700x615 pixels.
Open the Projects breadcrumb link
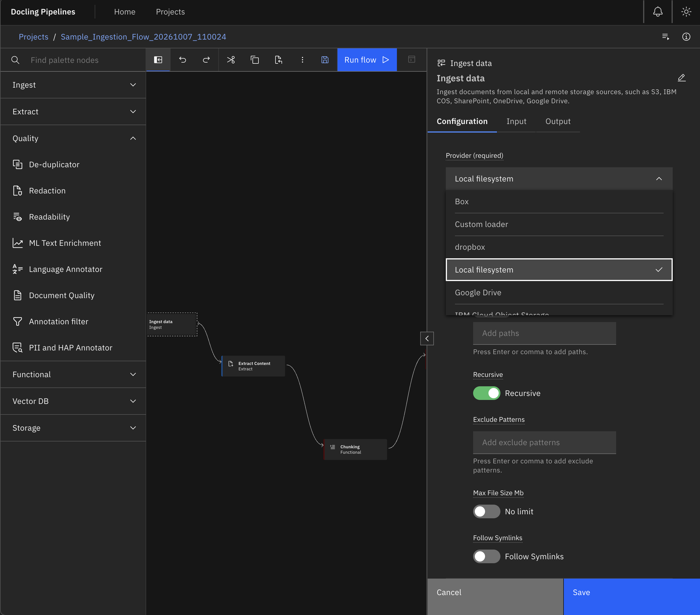click(x=34, y=37)
